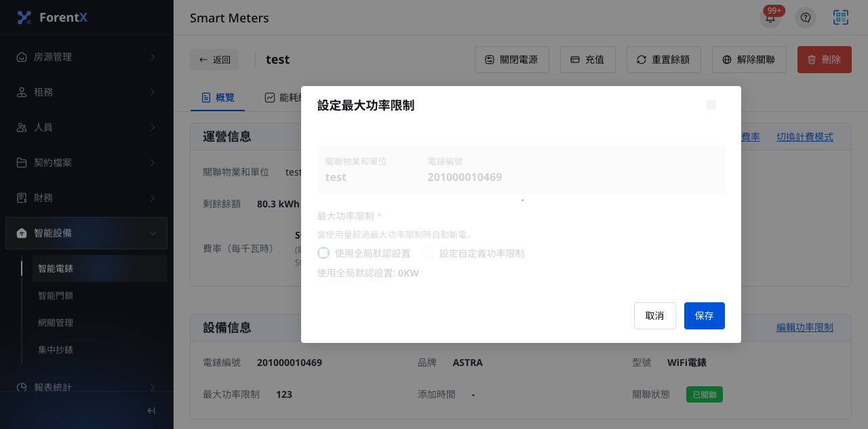Click the red 刪除 button
The width and height of the screenshot is (868, 429).
coord(825,60)
